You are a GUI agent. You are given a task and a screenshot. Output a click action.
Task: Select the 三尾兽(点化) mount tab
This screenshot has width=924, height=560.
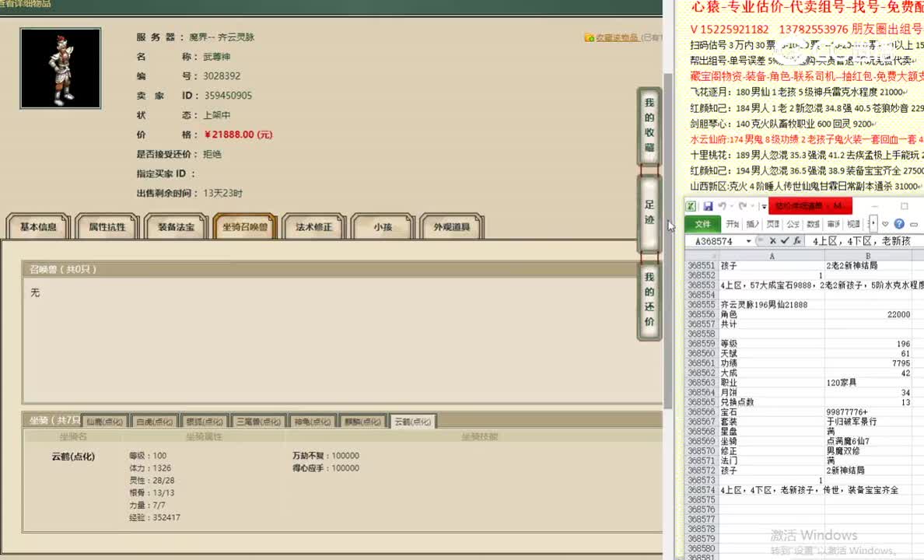click(x=258, y=422)
